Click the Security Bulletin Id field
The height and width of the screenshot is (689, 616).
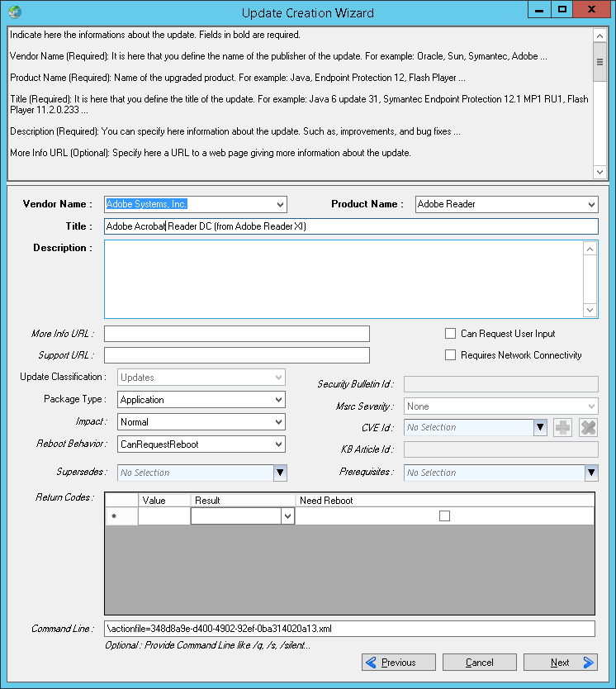coord(501,384)
